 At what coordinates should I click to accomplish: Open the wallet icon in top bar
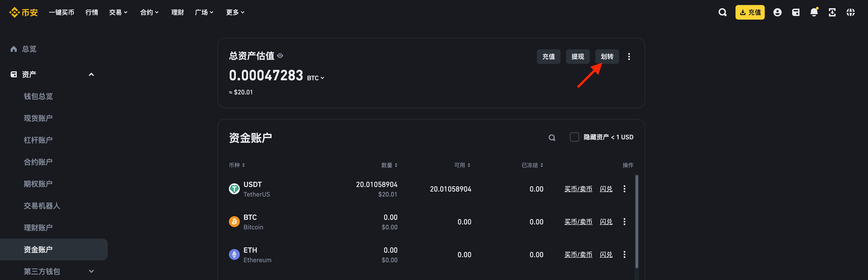[796, 13]
